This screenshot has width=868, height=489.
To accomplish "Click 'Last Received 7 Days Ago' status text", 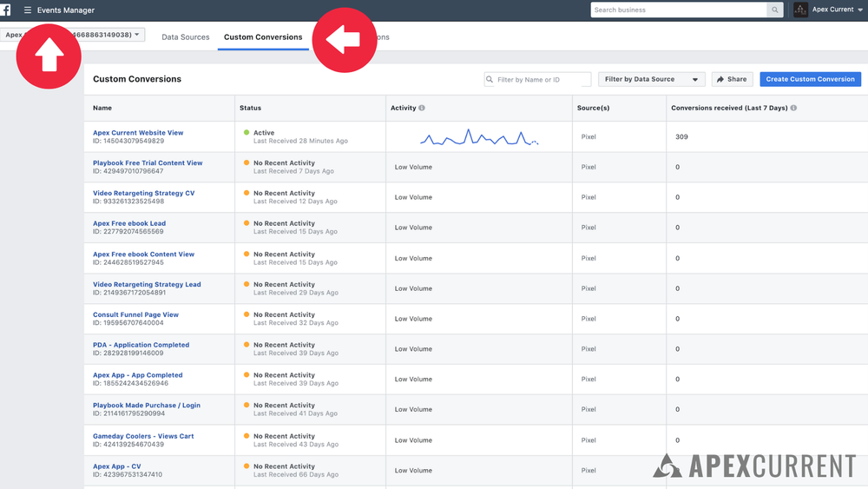I will pyautogui.click(x=293, y=171).
